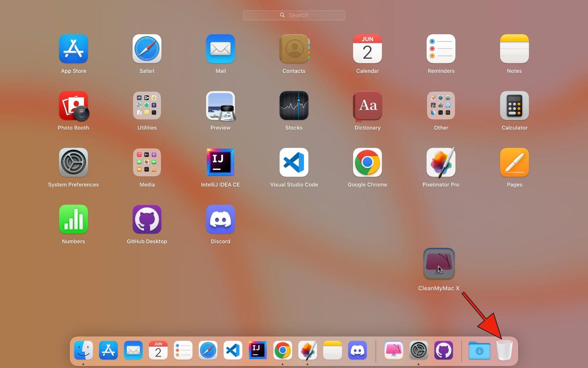The width and height of the screenshot is (588, 368).
Task: Open CleanMyMac X in the Dock
Action: click(x=394, y=350)
